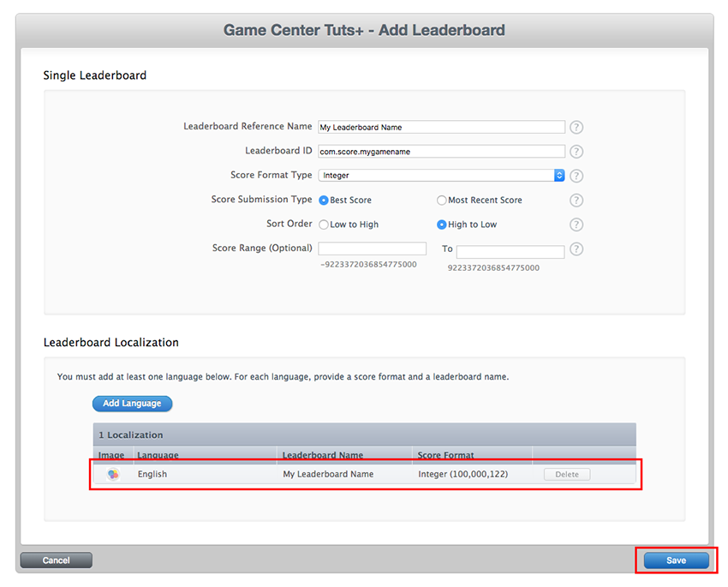Cancel adding the leaderboard
The width and height of the screenshot is (728, 587).
pyautogui.click(x=57, y=560)
